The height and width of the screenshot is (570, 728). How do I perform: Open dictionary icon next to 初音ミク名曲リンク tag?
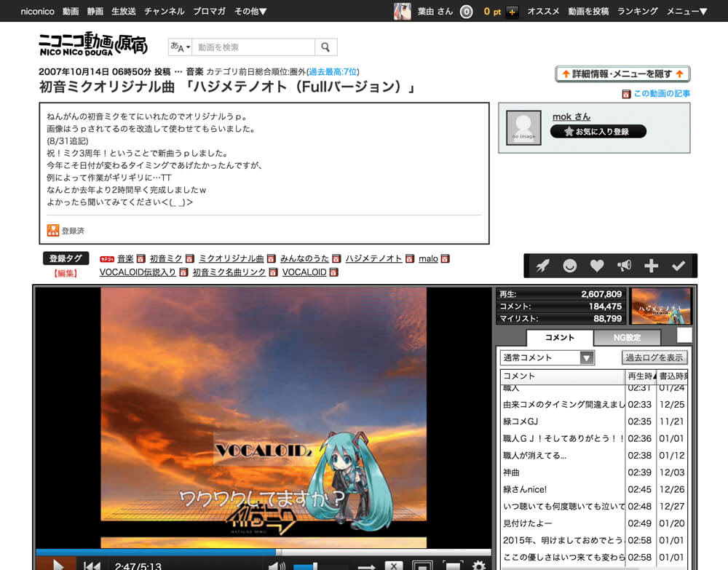pyautogui.click(x=273, y=272)
